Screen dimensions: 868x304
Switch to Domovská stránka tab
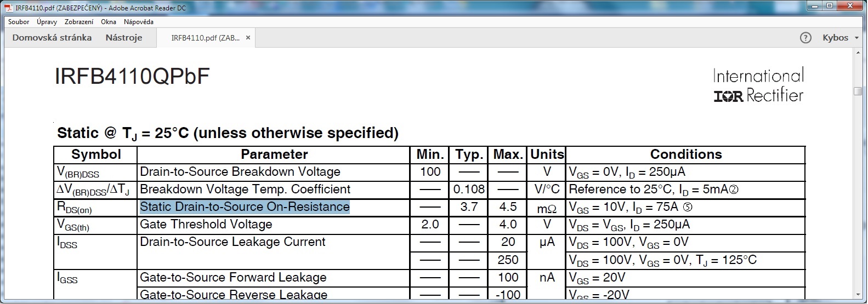tap(52, 38)
